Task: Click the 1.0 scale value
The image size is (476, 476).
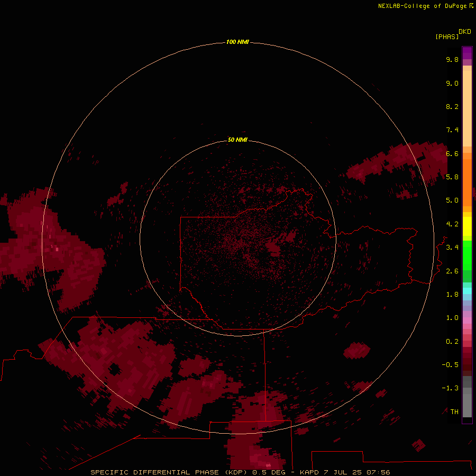Action: point(452,318)
